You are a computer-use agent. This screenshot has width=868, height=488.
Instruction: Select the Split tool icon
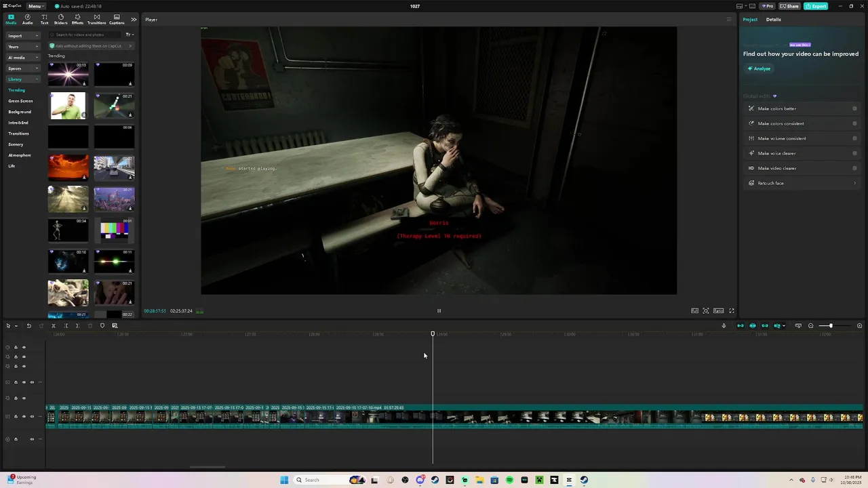[54, 326]
